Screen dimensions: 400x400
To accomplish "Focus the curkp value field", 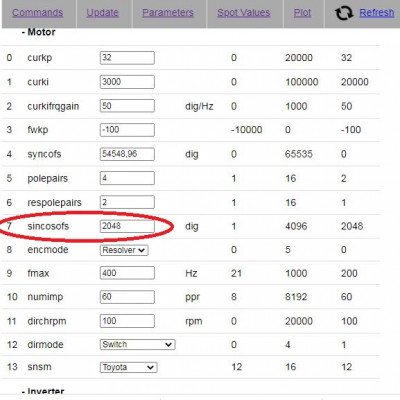I will pyautogui.click(x=127, y=58).
